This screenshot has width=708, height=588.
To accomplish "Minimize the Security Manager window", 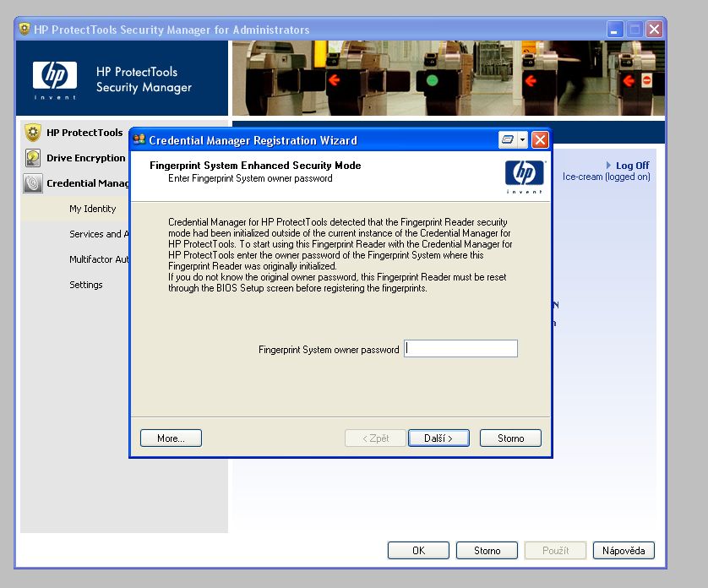I will tap(614, 30).
